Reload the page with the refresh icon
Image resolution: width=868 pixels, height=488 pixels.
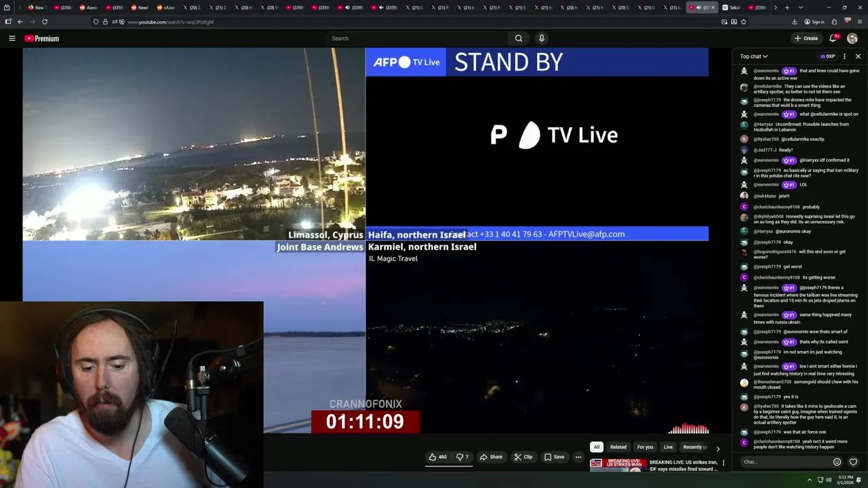(45, 22)
